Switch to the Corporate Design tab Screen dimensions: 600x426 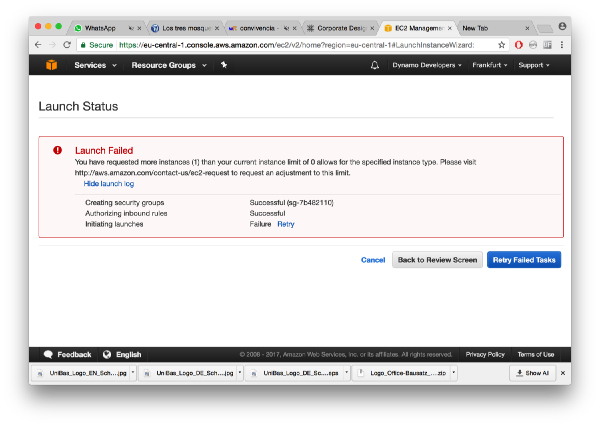point(341,28)
